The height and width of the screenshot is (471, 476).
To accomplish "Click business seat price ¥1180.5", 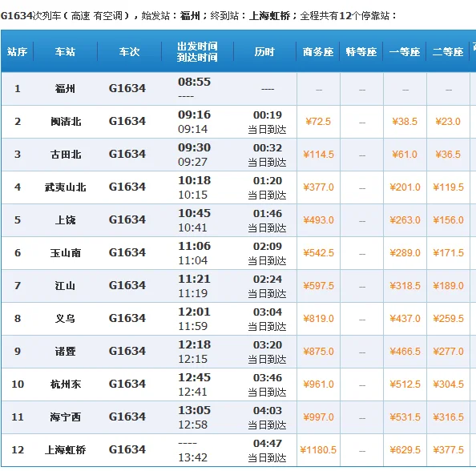I will click(318, 449).
